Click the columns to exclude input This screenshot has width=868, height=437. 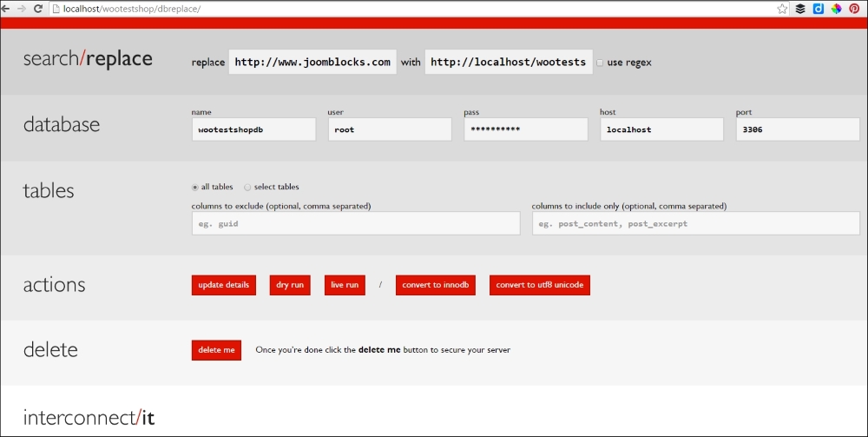(x=356, y=223)
